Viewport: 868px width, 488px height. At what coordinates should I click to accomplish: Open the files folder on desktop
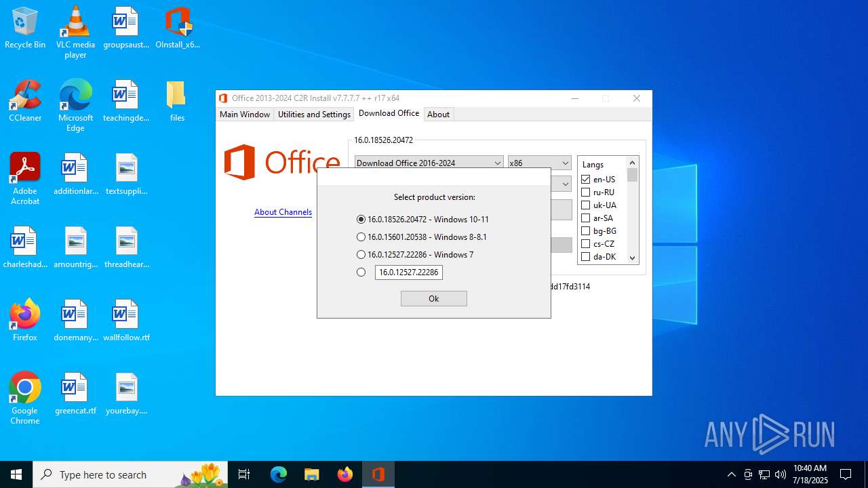click(x=177, y=101)
